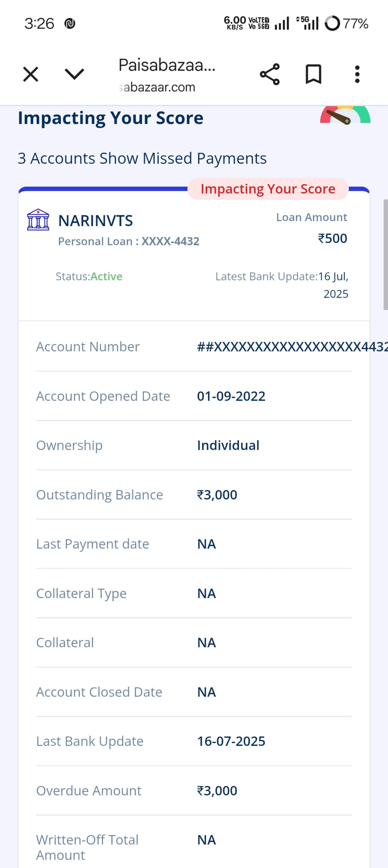Image resolution: width=388 pixels, height=868 pixels.
Task: Tap the paisabazaar.com URL text
Action: click(x=158, y=87)
